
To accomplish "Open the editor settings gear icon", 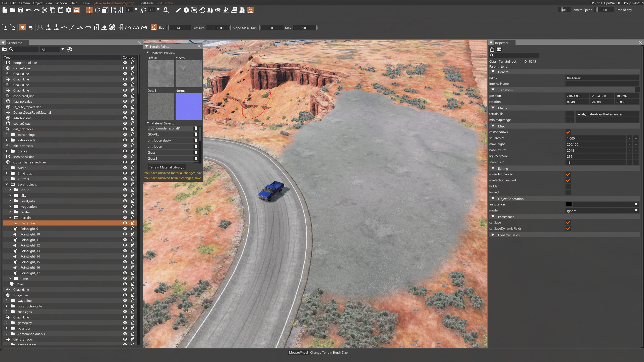I will point(69,10).
